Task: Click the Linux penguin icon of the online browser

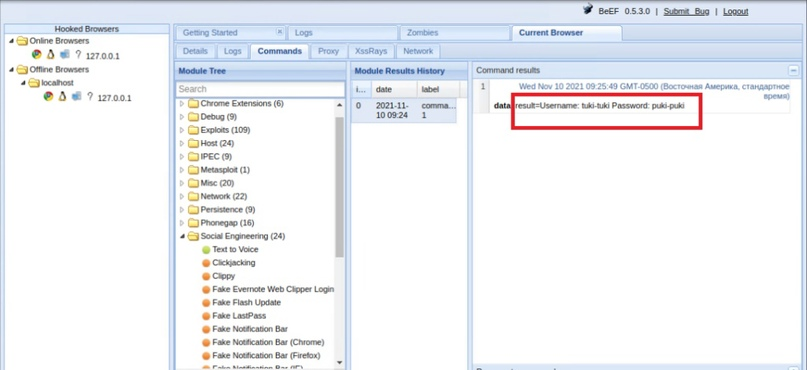Action: click(x=50, y=54)
